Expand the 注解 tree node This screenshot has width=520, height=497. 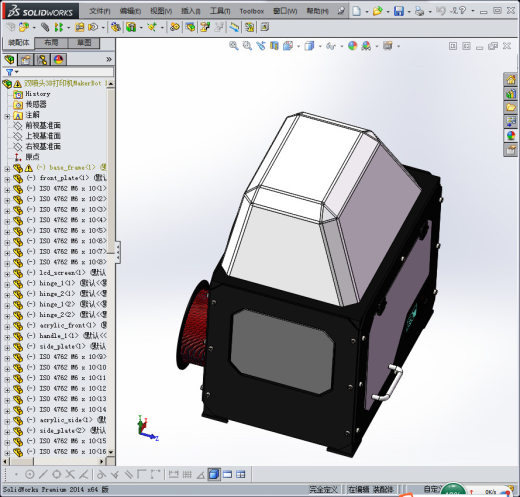(7, 116)
